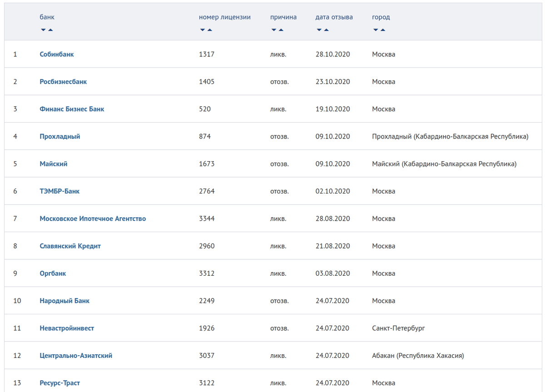Select the ТЭМБР-Банк link
Screen dimensions: 545x392
(x=59, y=191)
